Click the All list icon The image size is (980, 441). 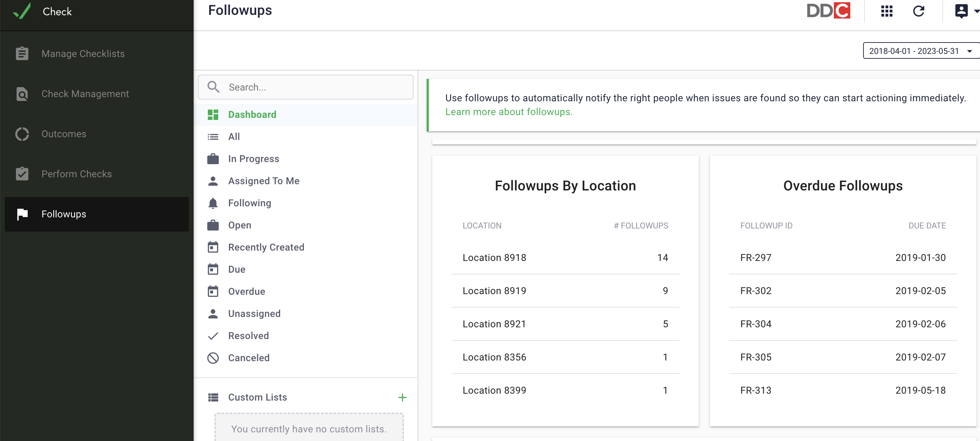[x=213, y=137]
